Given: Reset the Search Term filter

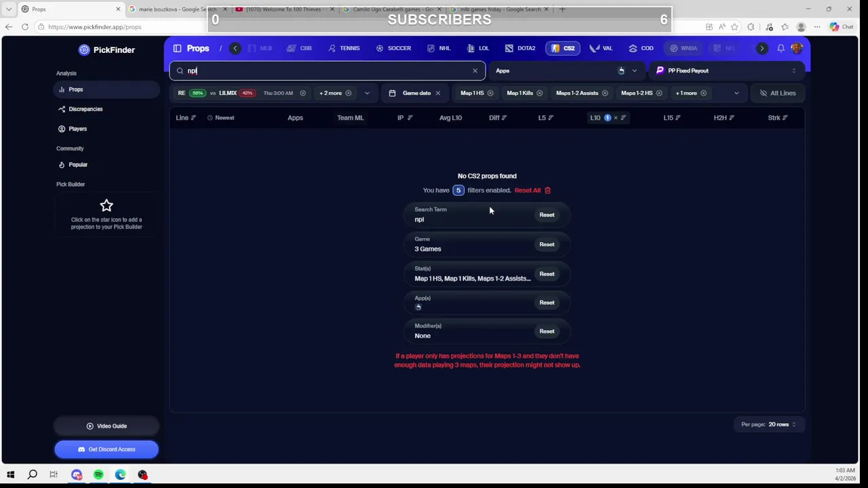Looking at the screenshot, I should click(x=547, y=215).
